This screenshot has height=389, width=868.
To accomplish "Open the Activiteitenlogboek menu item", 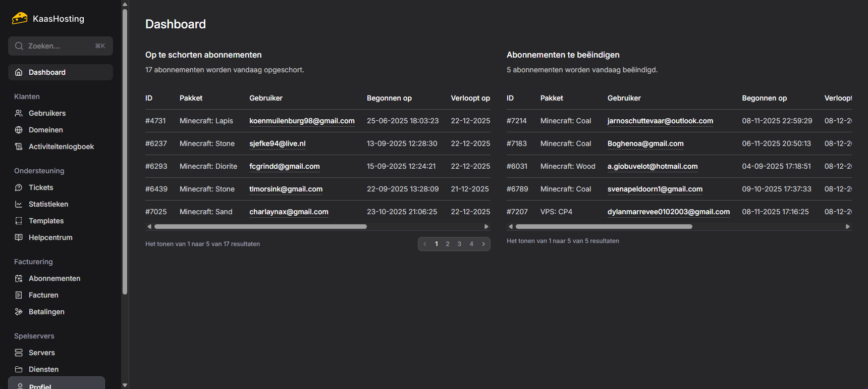I will coord(61,147).
